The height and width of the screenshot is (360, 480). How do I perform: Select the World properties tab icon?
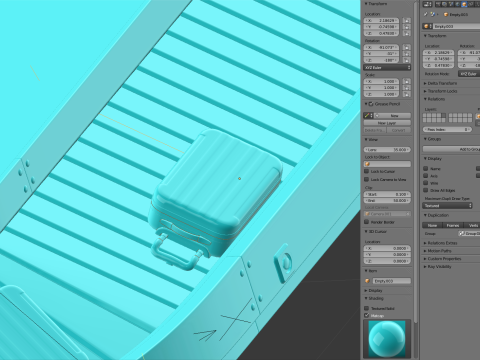(458, 4)
